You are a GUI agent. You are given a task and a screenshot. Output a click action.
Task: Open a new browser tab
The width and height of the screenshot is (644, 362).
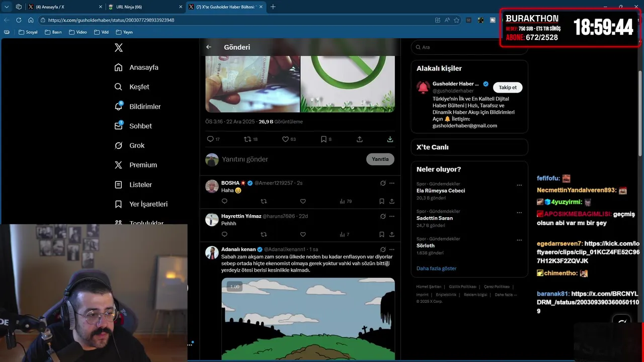click(x=273, y=7)
